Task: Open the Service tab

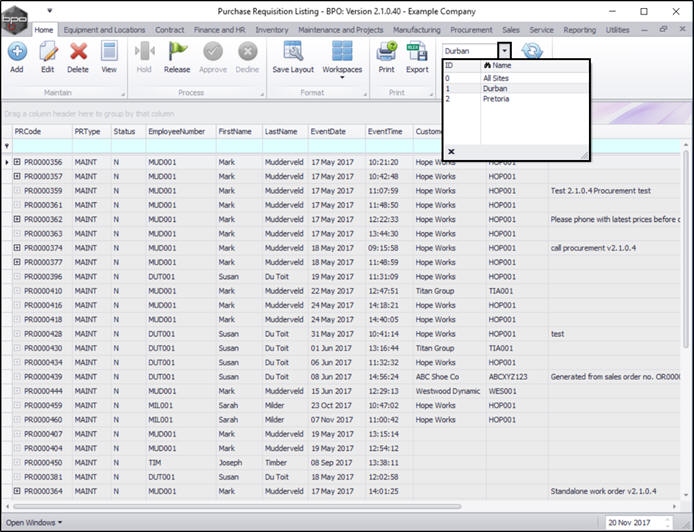Action: 541,30
